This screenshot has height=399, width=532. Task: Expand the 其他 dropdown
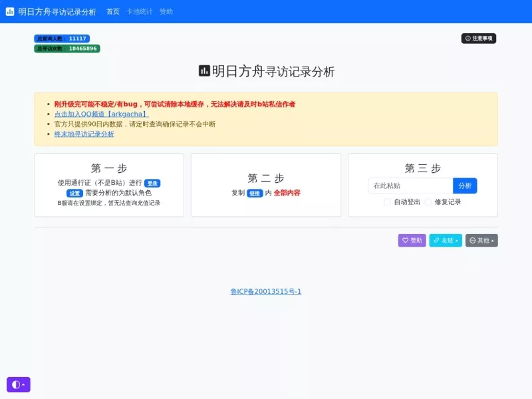click(x=481, y=240)
